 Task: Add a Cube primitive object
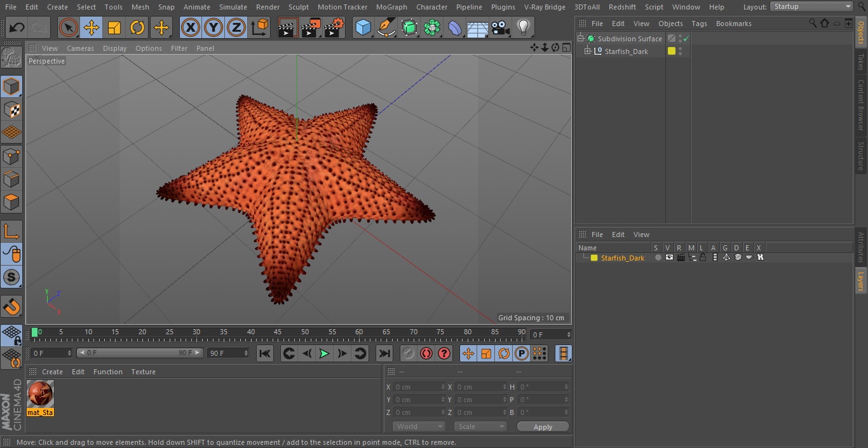coord(363,27)
